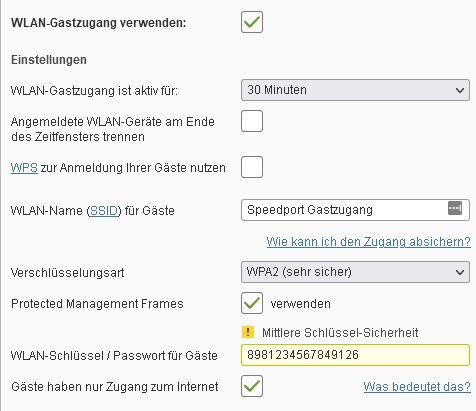Click the yellow key-security warning icon
Viewport: 476px width, 411px height.
pos(248,332)
